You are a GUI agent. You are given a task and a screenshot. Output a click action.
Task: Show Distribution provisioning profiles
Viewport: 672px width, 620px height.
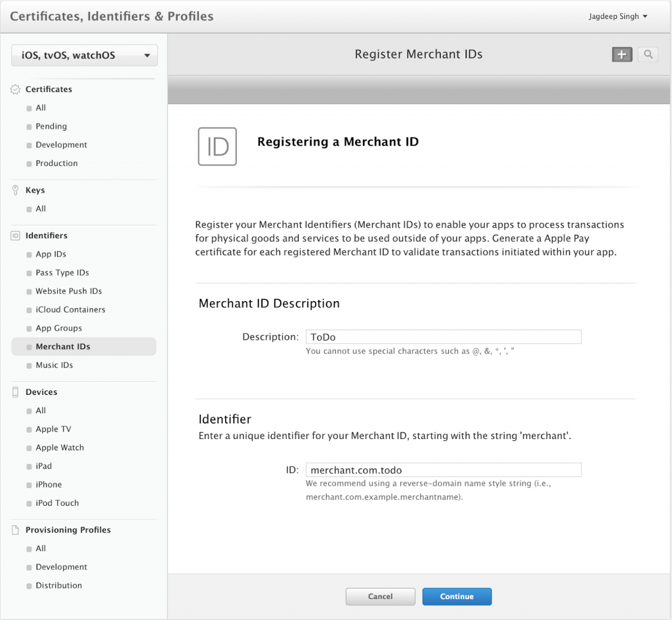(58, 585)
